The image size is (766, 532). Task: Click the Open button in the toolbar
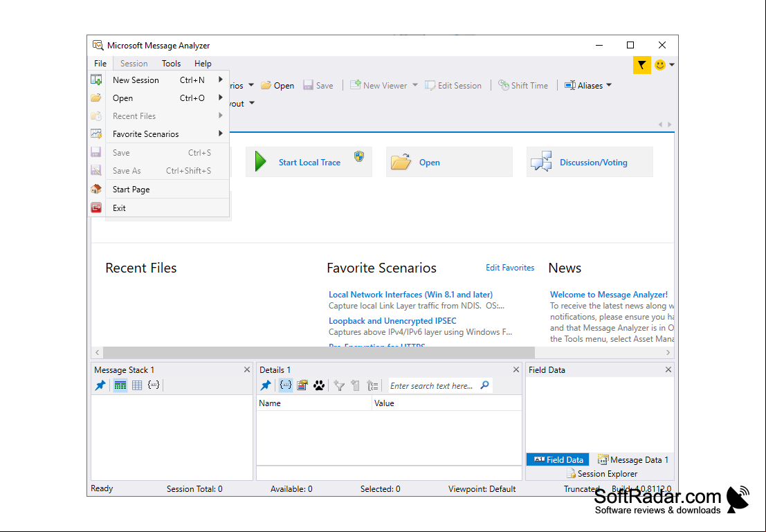[x=277, y=86]
